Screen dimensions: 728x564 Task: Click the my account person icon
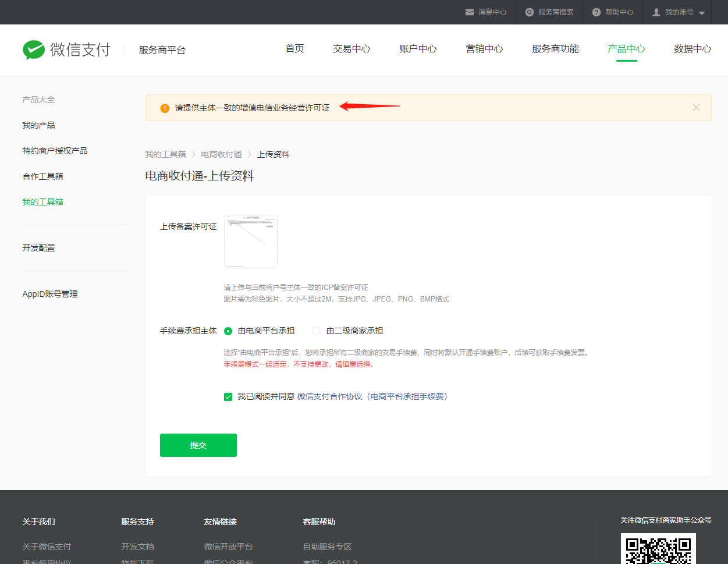tap(656, 12)
